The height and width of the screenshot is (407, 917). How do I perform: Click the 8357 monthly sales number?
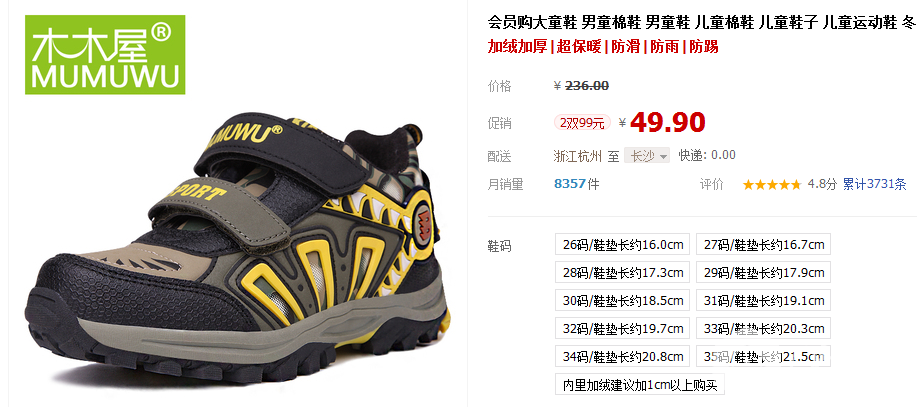[x=570, y=184]
